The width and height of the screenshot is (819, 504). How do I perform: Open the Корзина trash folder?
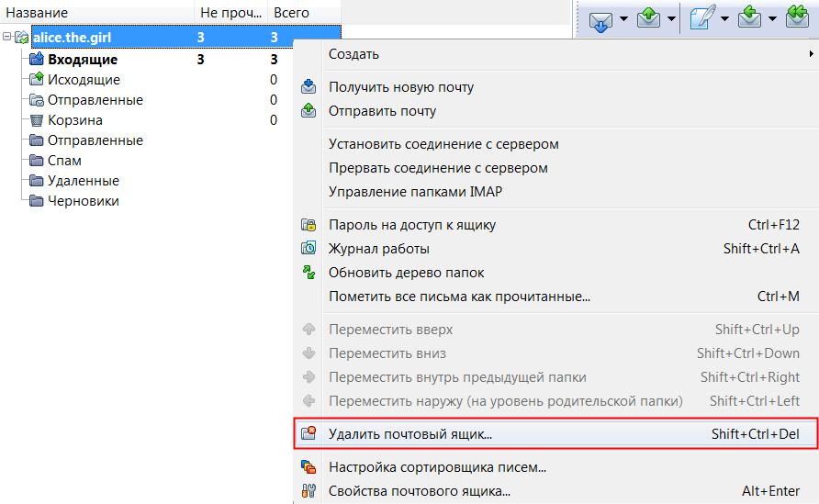pyautogui.click(x=74, y=120)
